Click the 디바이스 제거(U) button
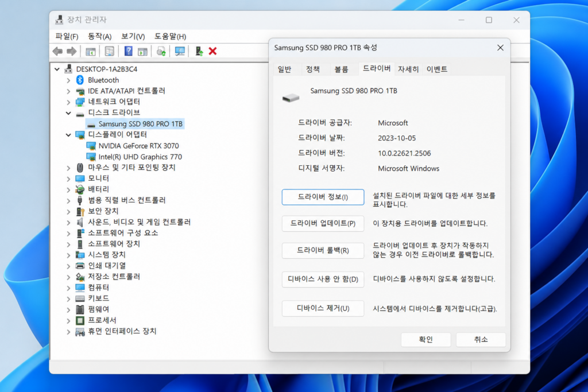The image size is (588, 392). coord(323,308)
